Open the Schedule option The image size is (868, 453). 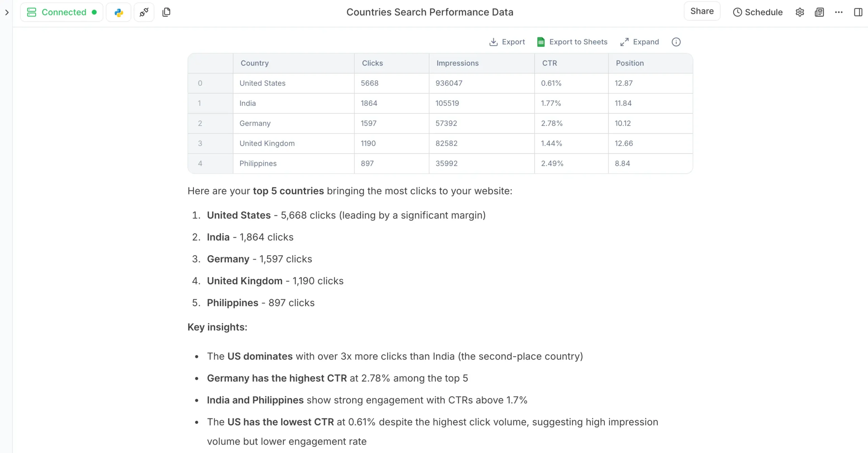click(x=757, y=12)
